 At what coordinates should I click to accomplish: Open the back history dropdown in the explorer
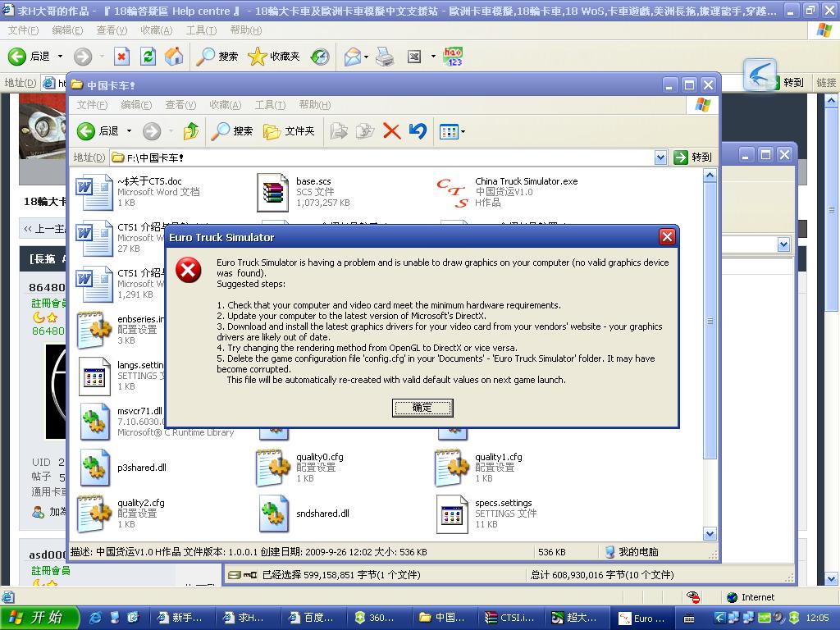pos(129,130)
